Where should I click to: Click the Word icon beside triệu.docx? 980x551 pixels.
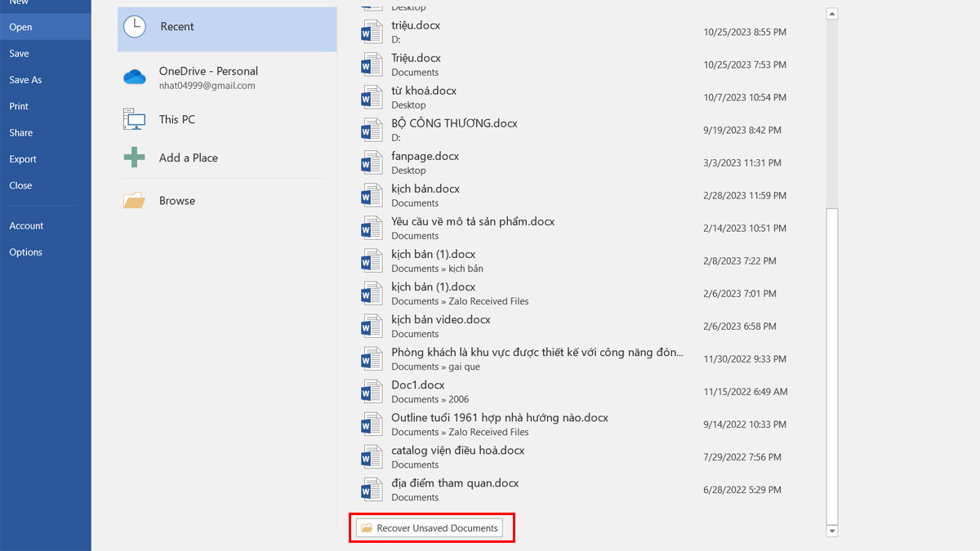[372, 31]
